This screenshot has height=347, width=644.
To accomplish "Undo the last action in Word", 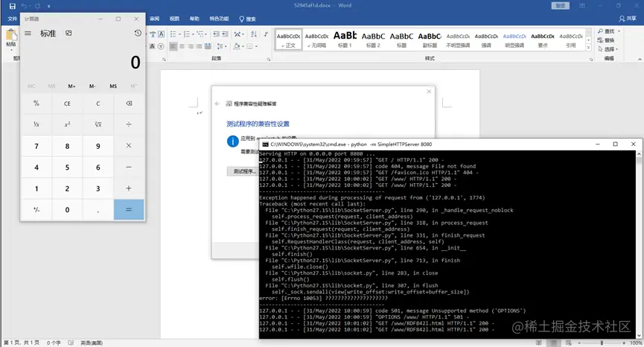I will 24,6.
